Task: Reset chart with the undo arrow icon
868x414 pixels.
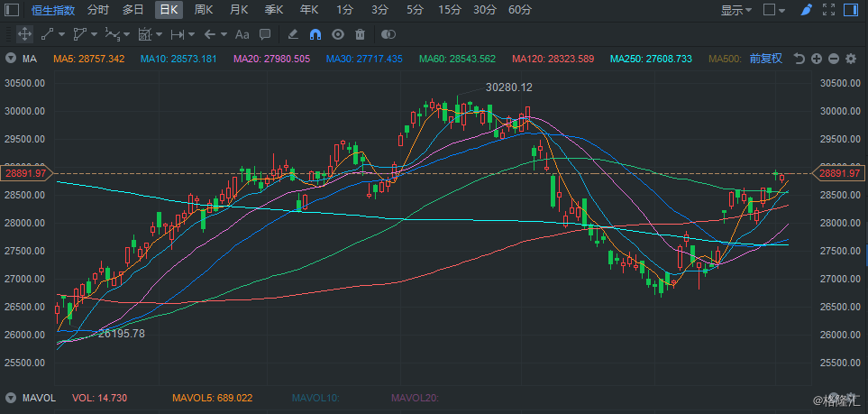Action: coord(799,59)
